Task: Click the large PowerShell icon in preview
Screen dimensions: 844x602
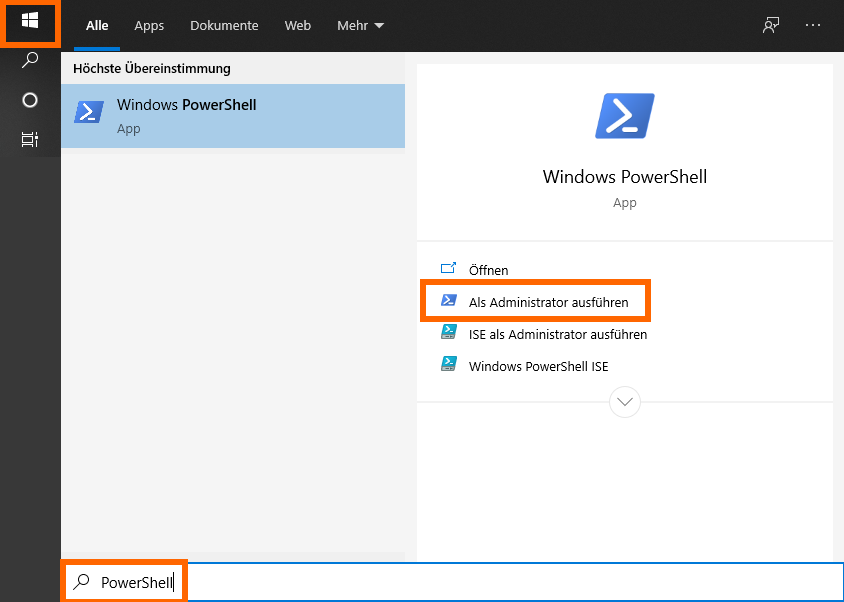Action: point(624,116)
